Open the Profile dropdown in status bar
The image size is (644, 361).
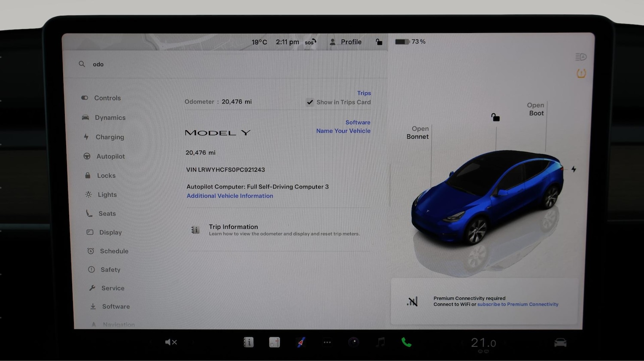[x=346, y=42]
